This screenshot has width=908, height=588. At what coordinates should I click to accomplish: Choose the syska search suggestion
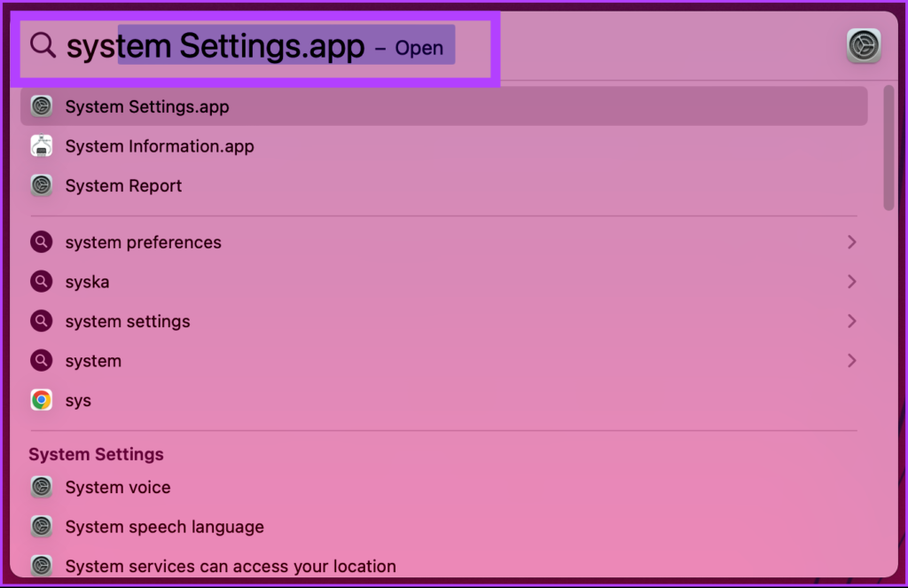tap(443, 281)
